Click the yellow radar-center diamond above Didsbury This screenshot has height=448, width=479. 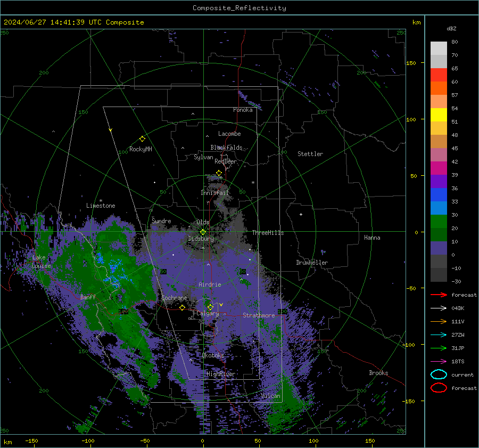(203, 232)
